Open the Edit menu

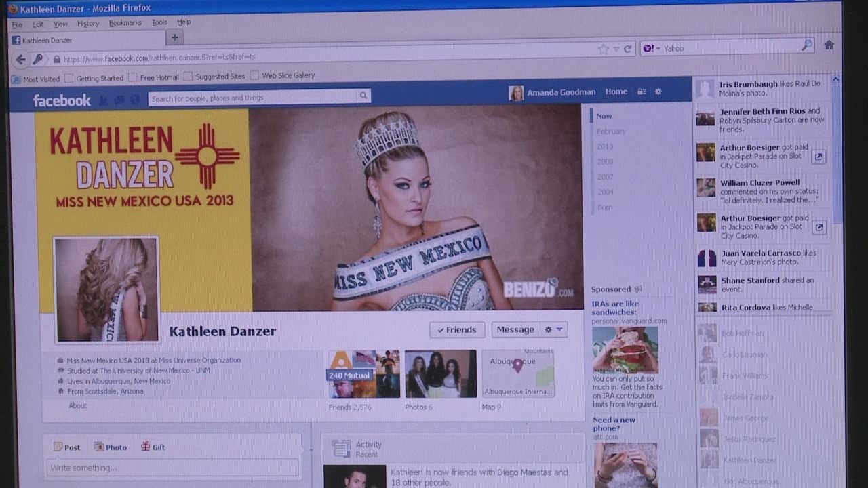click(38, 24)
